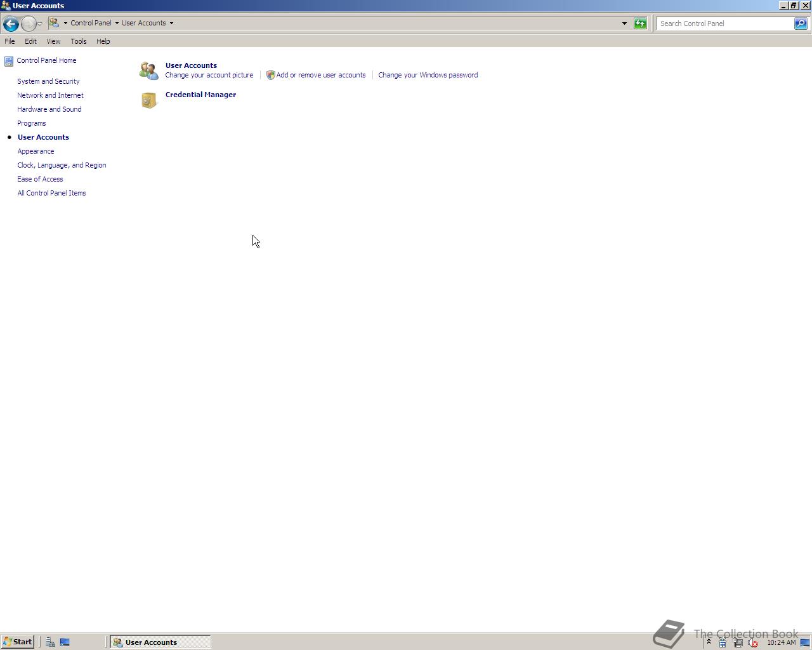812x650 pixels.
Task: Open the Credential Manager heading link
Action: pyautogui.click(x=200, y=95)
